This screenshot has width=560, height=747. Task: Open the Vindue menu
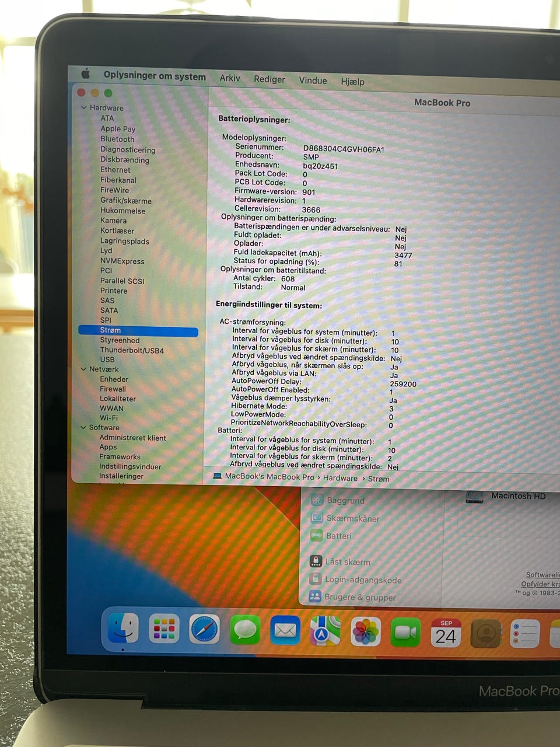(313, 80)
